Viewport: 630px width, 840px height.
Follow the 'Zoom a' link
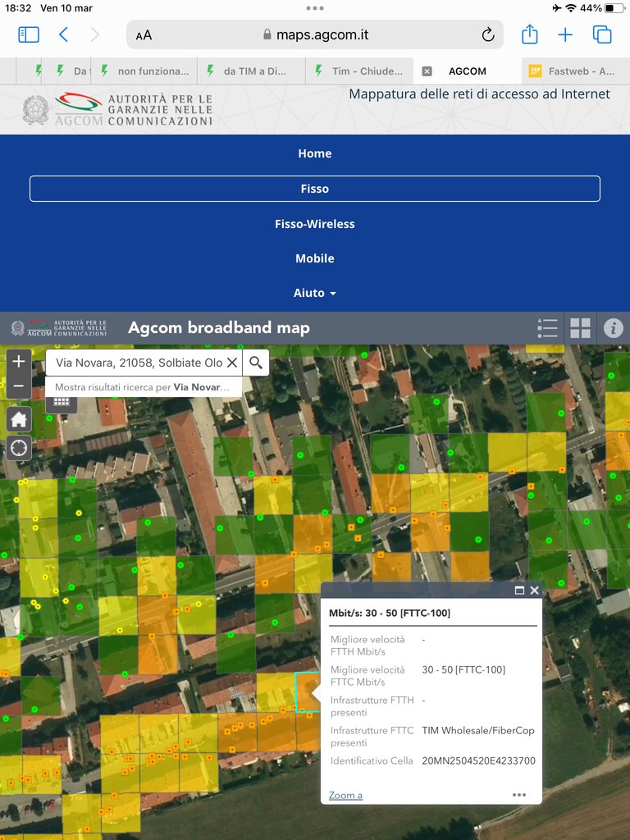tap(345, 796)
